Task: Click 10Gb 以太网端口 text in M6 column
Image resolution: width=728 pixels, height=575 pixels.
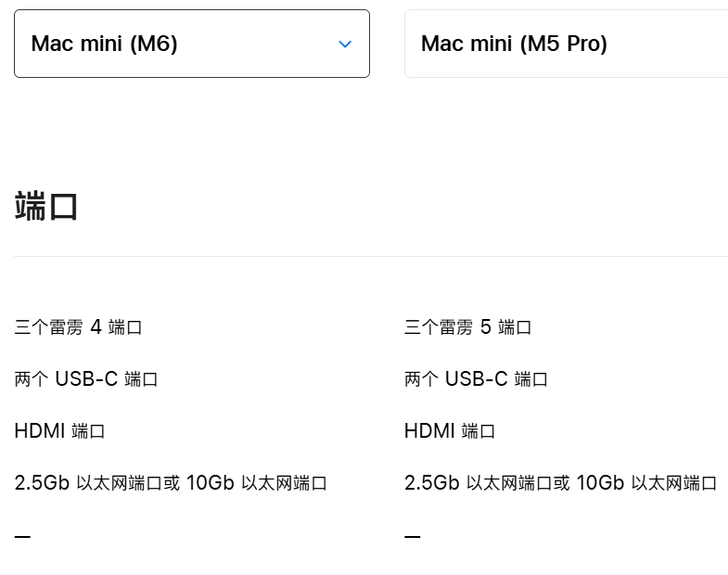Action: [x=257, y=483]
